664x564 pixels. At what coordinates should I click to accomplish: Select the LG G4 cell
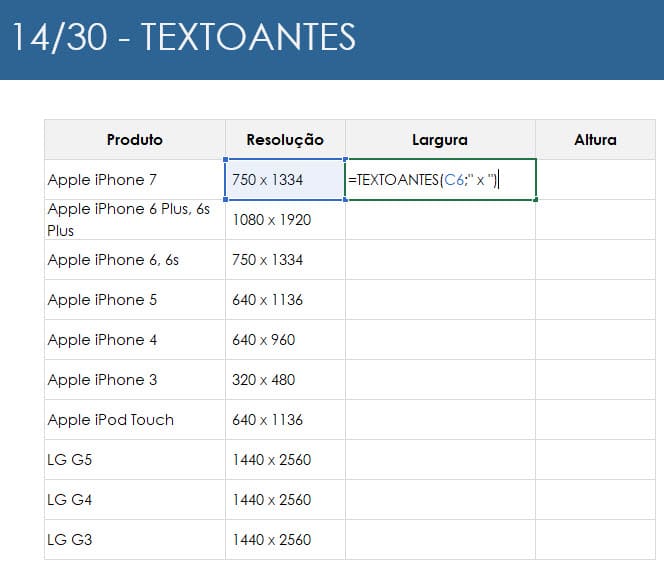coord(135,500)
